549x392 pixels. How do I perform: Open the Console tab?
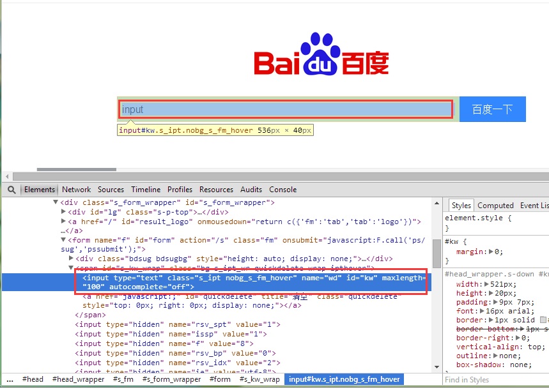(282, 190)
